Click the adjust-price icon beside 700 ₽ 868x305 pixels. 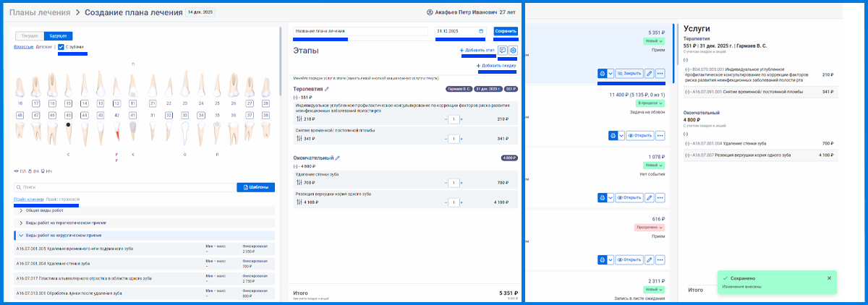[x=299, y=183]
